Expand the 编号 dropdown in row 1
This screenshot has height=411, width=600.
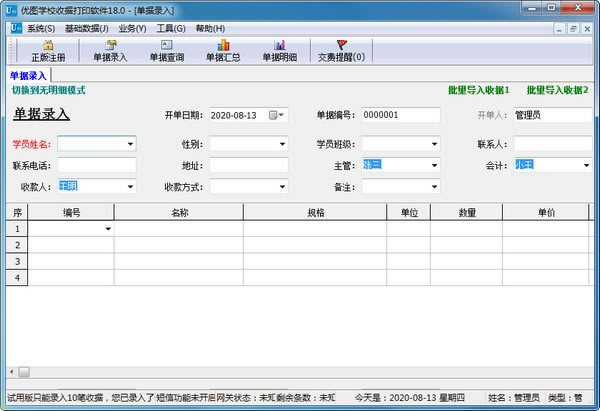pos(108,229)
